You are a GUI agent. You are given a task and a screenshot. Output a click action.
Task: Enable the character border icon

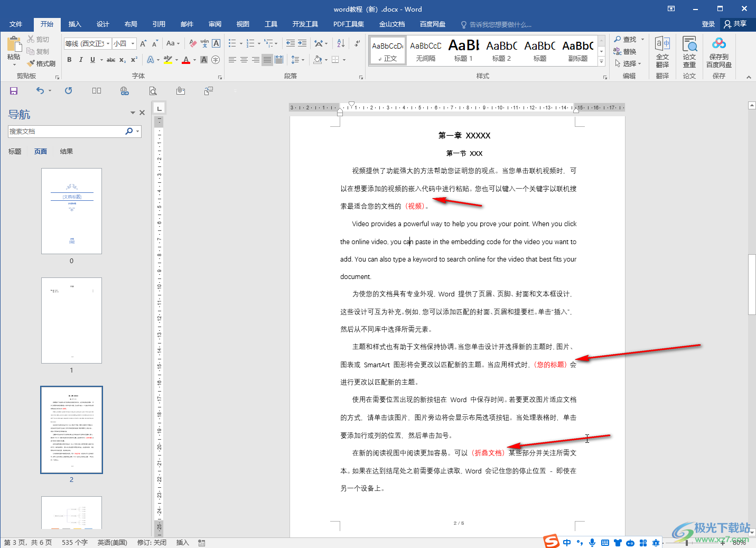216,43
